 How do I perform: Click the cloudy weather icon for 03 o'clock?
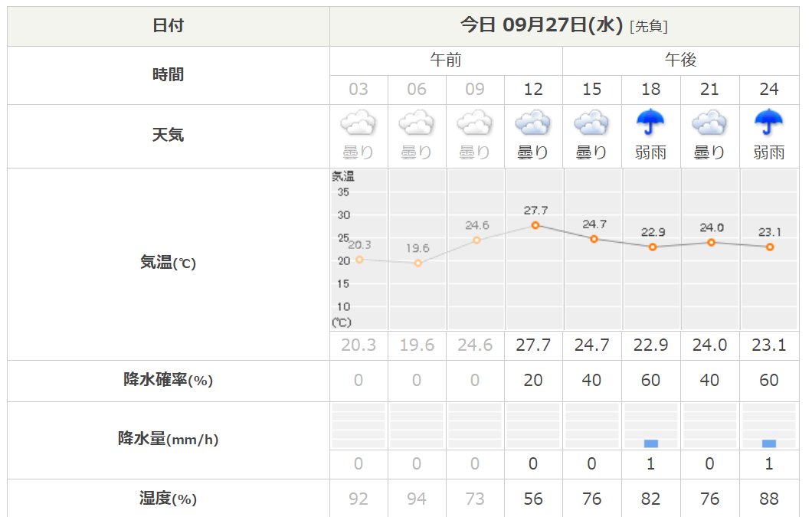[358, 123]
